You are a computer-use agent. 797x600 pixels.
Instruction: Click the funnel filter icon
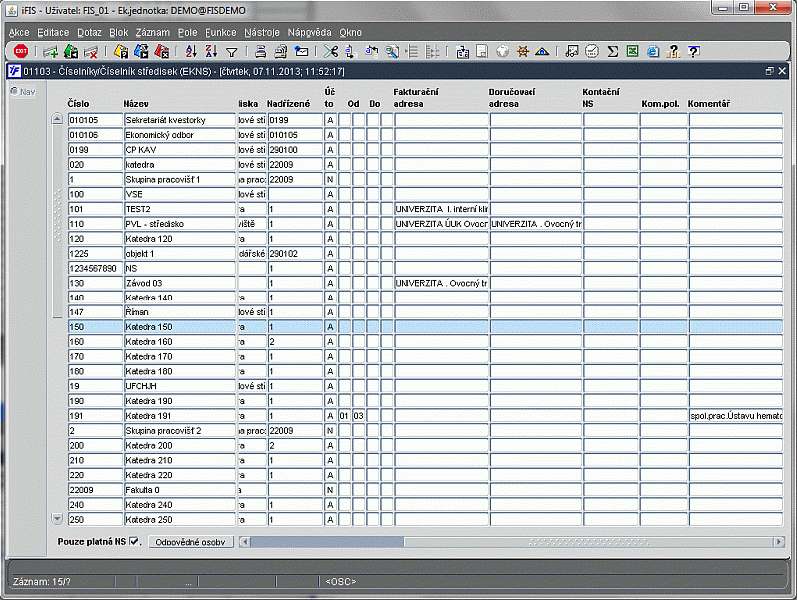(232, 51)
